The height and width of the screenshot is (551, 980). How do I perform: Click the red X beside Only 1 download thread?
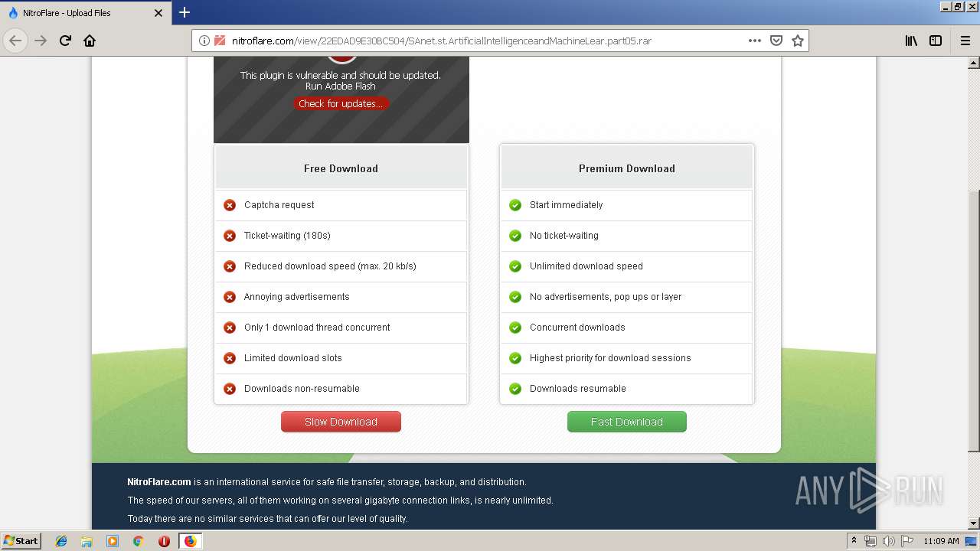(229, 328)
